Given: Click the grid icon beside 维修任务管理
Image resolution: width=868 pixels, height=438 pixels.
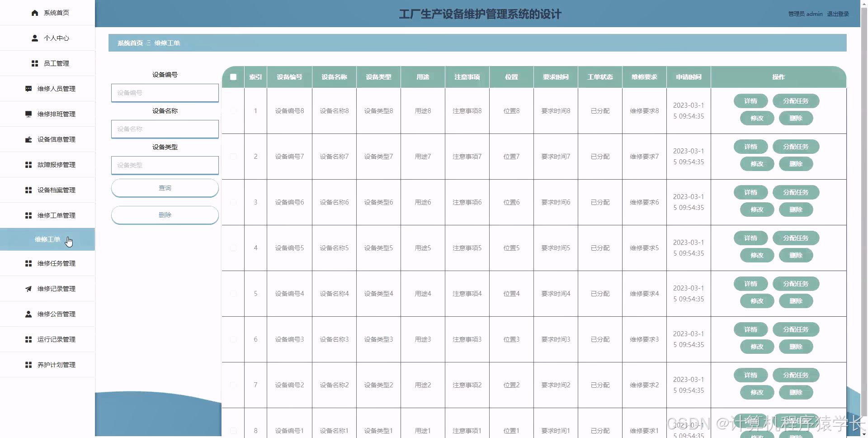Looking at the screenshot, I should pyautogui.click(x=28, y=263).
